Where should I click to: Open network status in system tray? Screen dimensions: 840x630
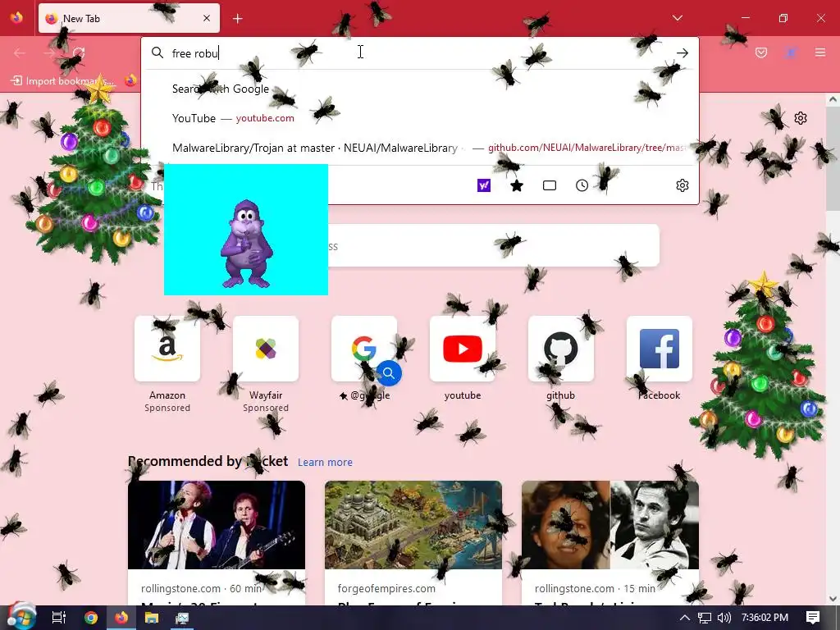pyautogui.click(x=705, y=618)
